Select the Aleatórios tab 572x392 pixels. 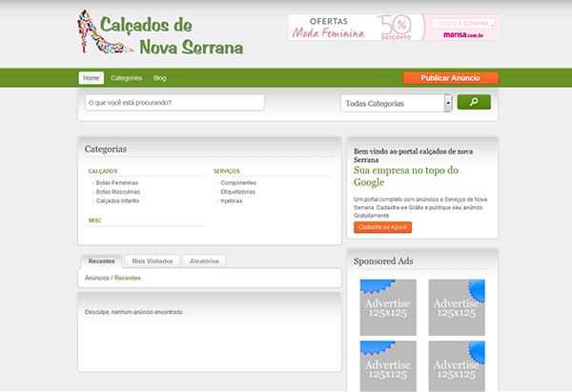[x=204, y=261]
